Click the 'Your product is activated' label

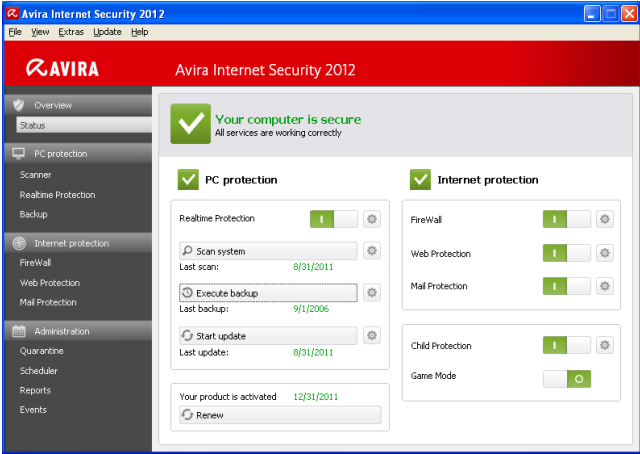[x=228, y=396]
